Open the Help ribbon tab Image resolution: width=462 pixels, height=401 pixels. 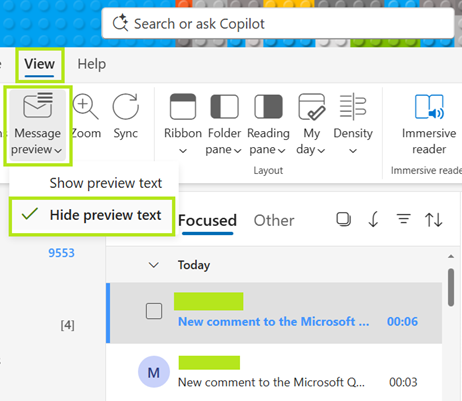point(92,64)
